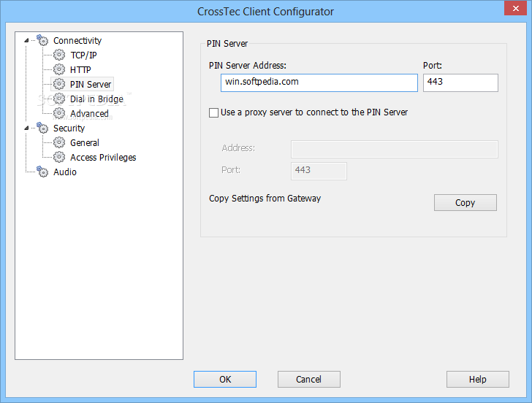Click the Security gears icon
Screen dimensions: 532x403
tap(42, 128)
